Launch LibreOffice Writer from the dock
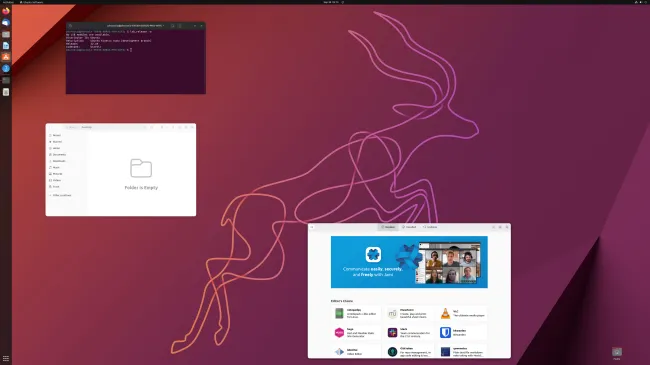This screenshot has height=365, width=650. pos(6,46)
